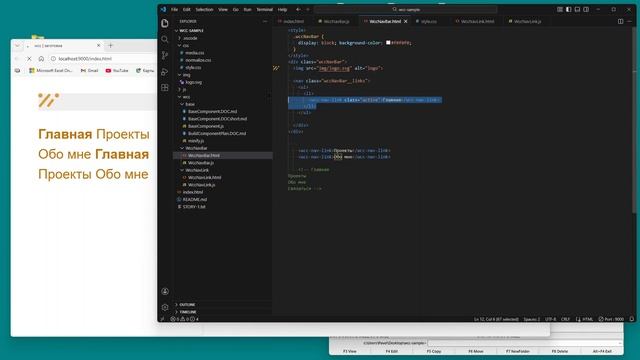This screenshot has height=360, width=640.
Task: Open the Gmail bookmark
Action: (x=89, y=71)
